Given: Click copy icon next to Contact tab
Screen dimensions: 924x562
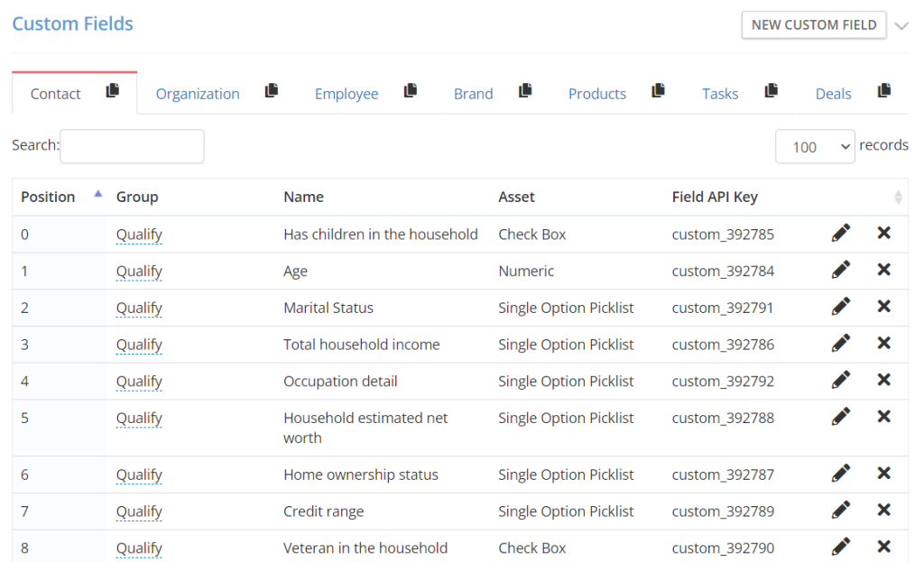Looking at the screenshot, I should (x=112, y=91).
